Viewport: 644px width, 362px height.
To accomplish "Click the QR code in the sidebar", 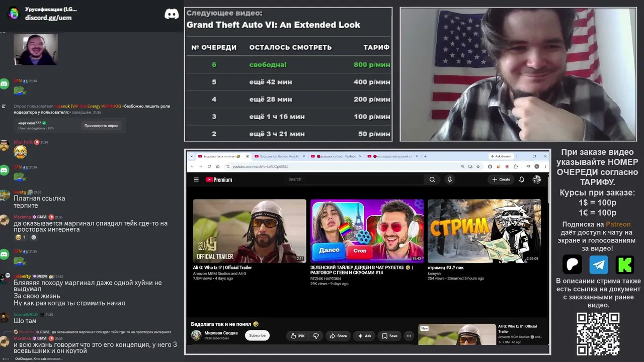I will 598,334.
